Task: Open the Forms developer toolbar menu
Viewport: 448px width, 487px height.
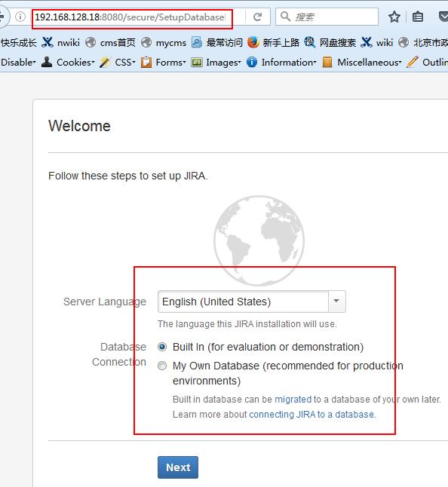Action: [163, 63]
